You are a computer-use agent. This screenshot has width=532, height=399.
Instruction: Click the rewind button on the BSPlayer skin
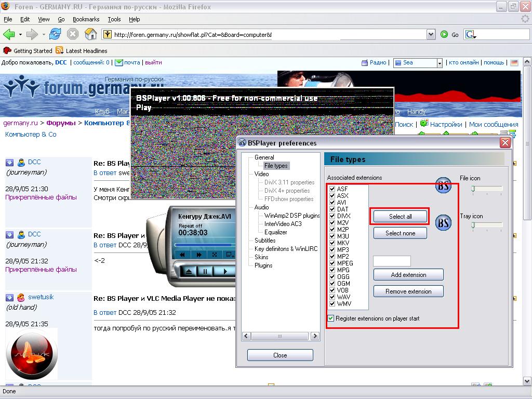(182, 255)
